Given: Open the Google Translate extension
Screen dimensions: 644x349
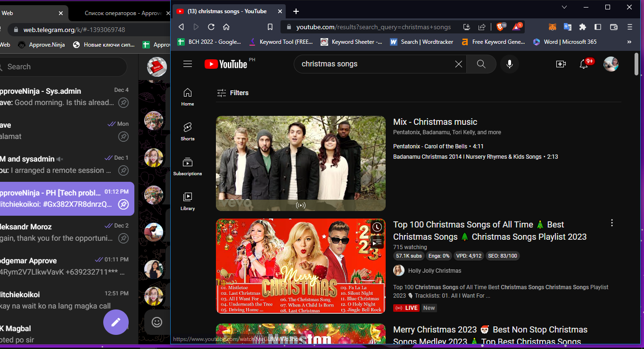Looking at the screenshot, I should pyautogui.click(x=568, y=27).
